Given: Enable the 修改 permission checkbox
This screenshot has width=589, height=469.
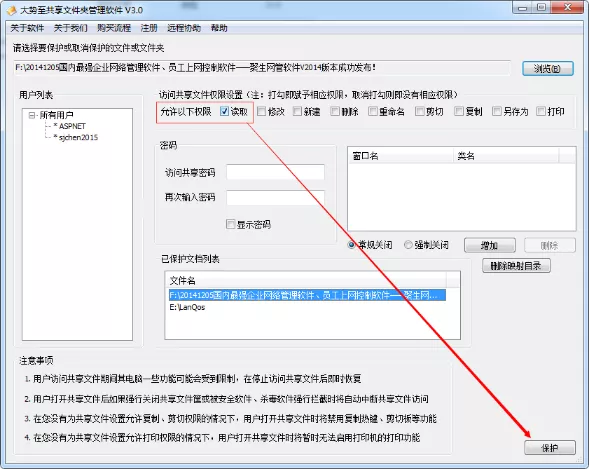Looking at the screenshot, I should [261, 111].
